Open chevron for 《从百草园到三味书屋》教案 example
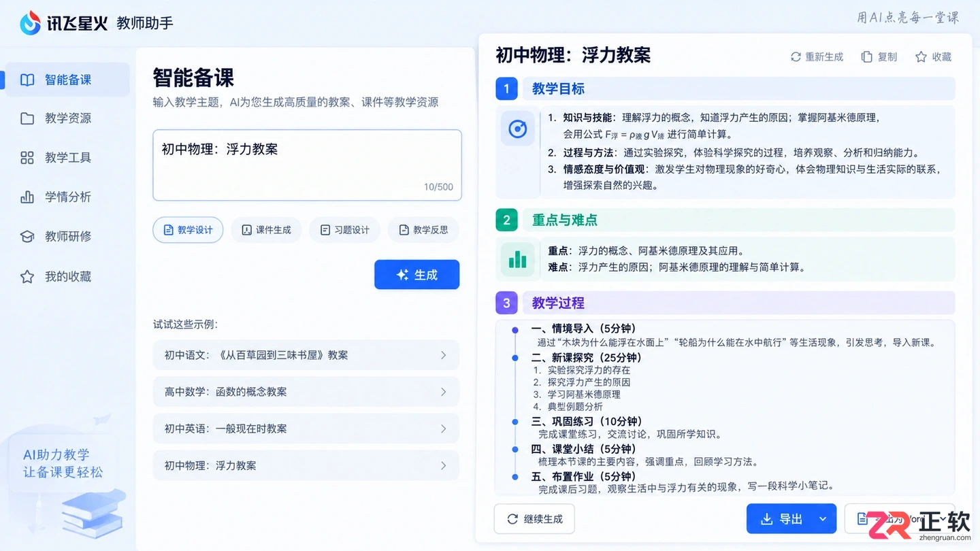 pyautogui.click(x=444, y=355)
